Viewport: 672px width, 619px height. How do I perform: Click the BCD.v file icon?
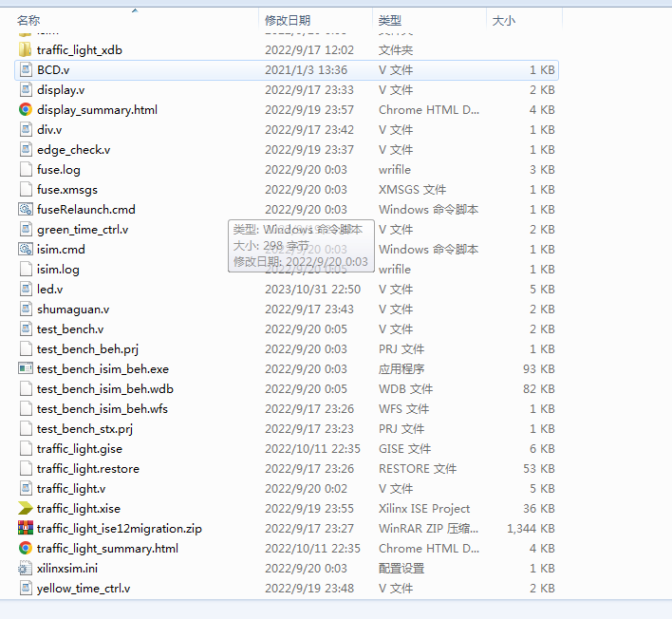pyautogui.click(x=26, y=69)
